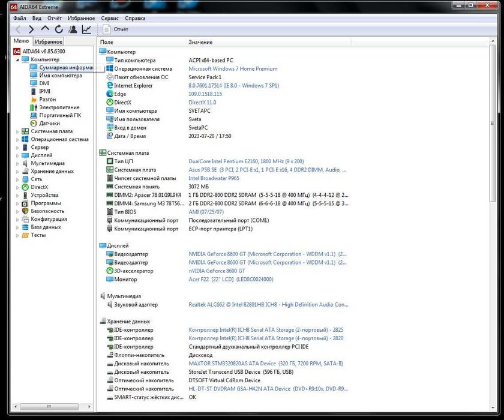Open the Избранное menu in menu bar
Screen dimensions: 504x420
82,19
